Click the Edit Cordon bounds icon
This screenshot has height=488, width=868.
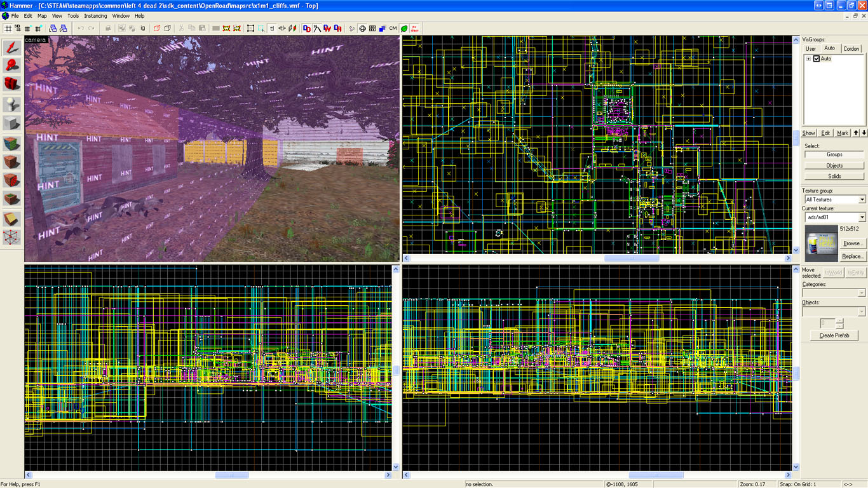[236, 29]
